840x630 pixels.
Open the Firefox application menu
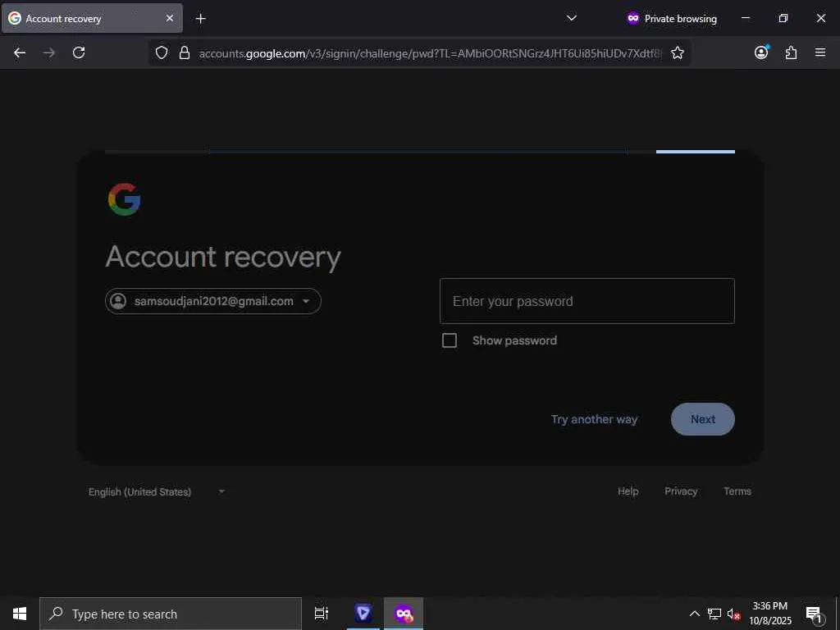click(820, 52)
